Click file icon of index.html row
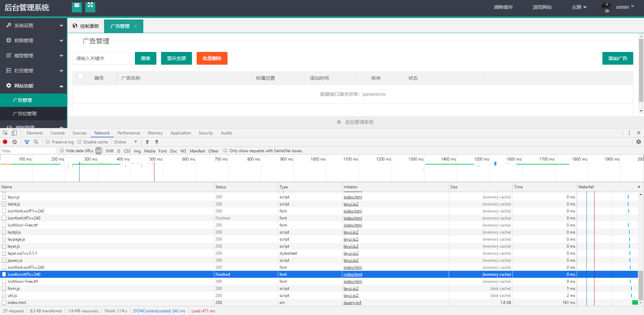Screen dimensions: 644x315 [4, 303]
